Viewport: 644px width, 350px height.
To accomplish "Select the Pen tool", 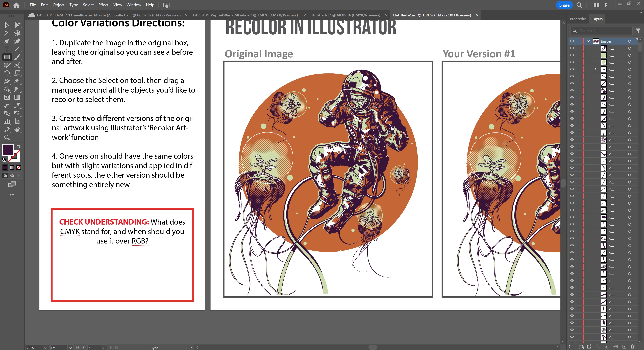I will [x=7, y=41].
